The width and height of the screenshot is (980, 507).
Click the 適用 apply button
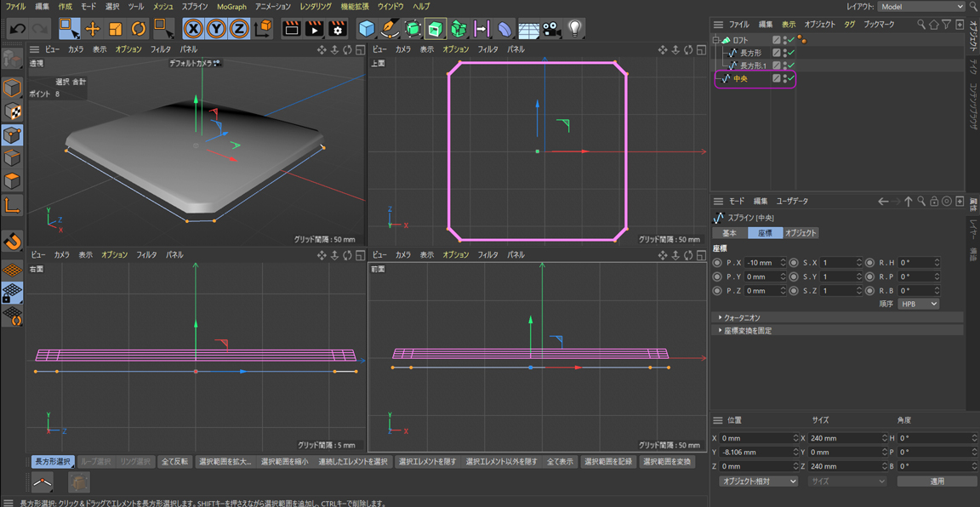click(937, 481)
